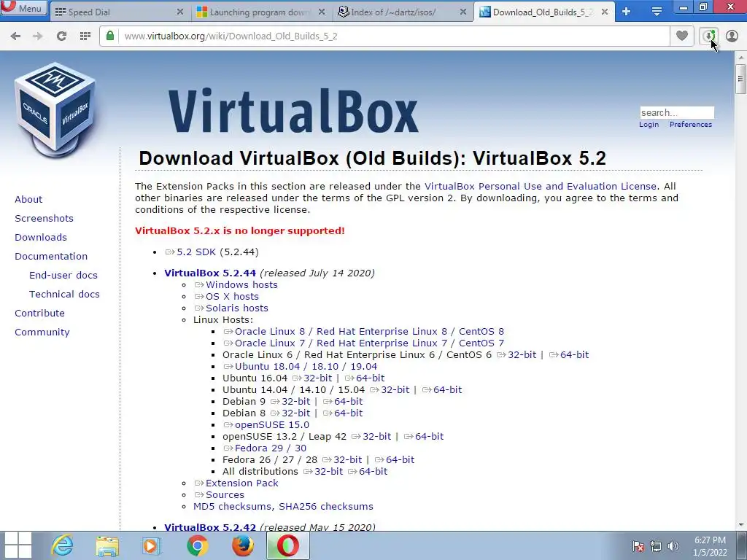747x560 pixels.
Task: Reload the page
Action: tap(61, 36)
